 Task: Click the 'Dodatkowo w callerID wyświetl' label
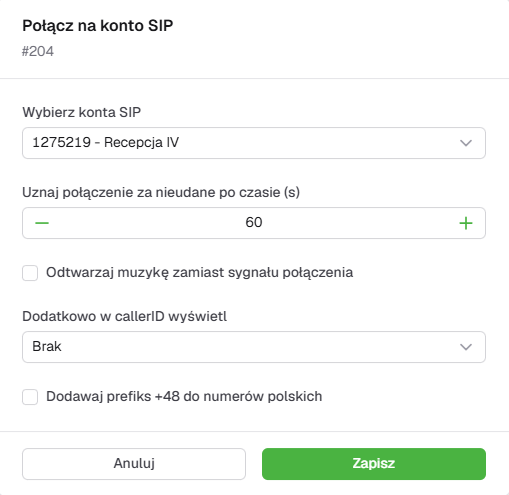point(124,316)
